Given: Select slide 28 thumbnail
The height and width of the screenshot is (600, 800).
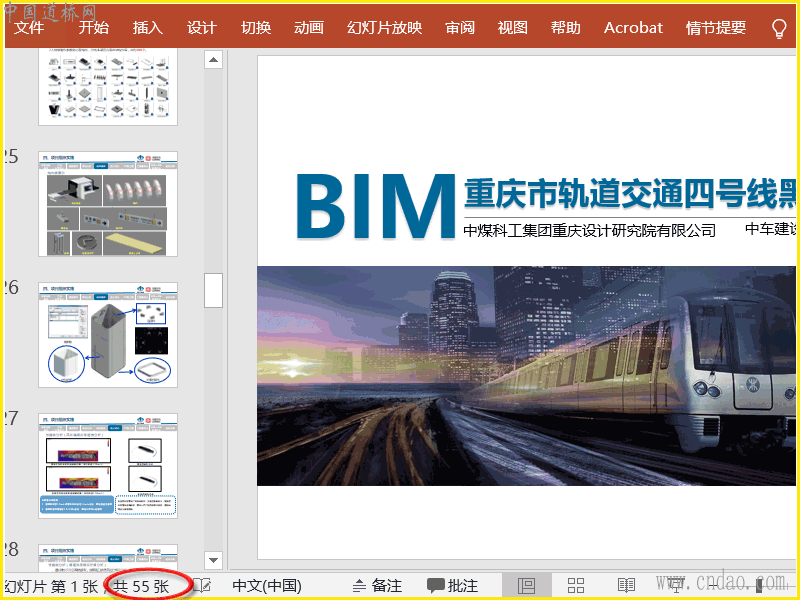Looking at the screenshot, I should click(108, 558).
